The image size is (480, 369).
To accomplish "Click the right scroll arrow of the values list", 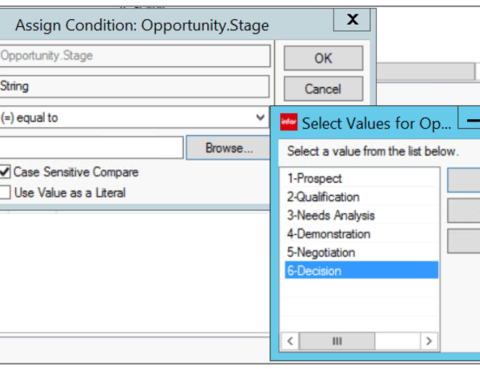I will [x=429, y=341].
